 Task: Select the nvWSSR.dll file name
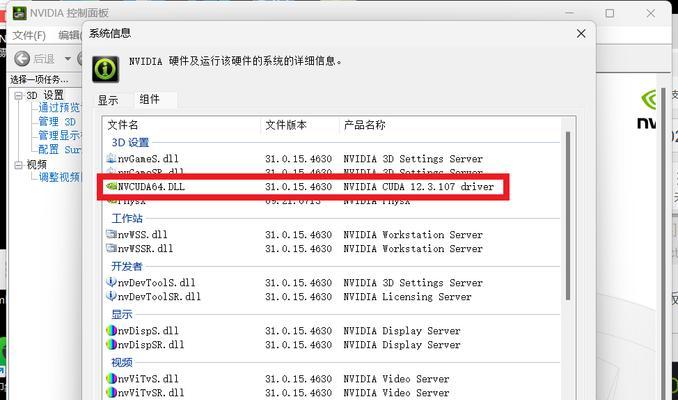(145, 249)
